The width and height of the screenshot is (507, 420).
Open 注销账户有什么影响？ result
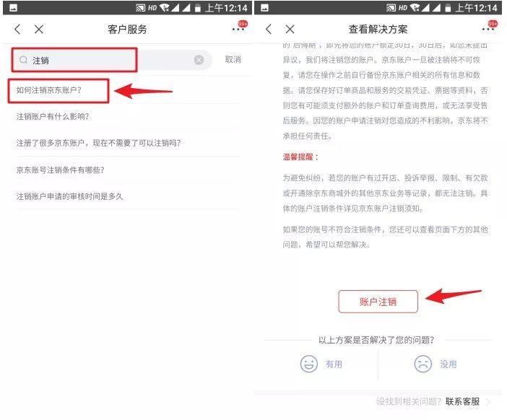(x=53, y=116)
